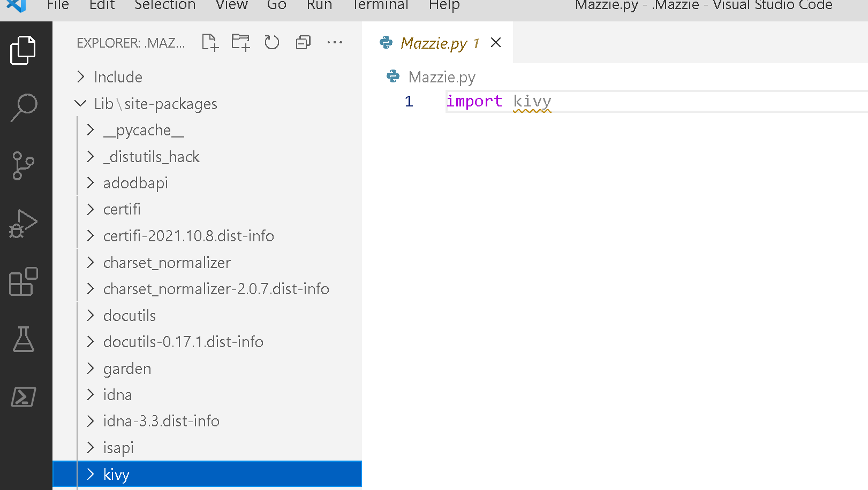Open the Run and Debug view
The image size is (868, 490).
point(23,224)
